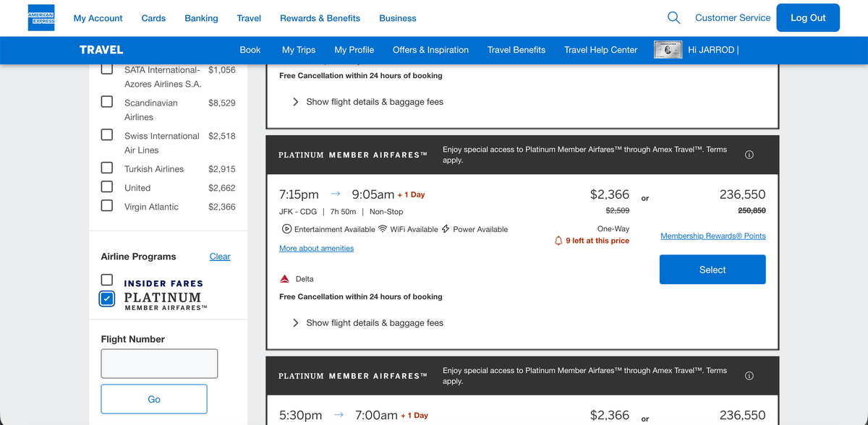Open the Membership Rewards Points link
The image size is (868, 425).
(712, 235)
